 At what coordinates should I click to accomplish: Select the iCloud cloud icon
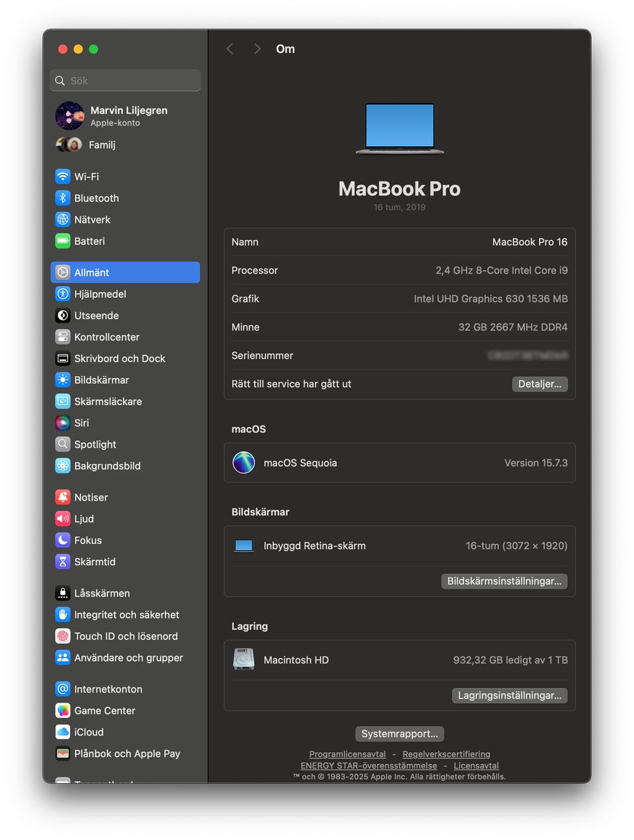[63, 732]
